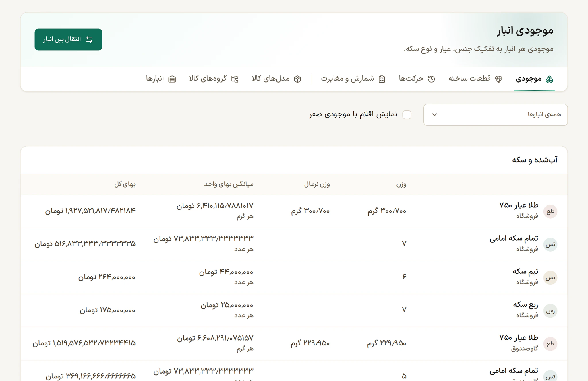Click the طع badge of فروشگاه gold row
Screen dimensions: 588x381
click(x=550, y=211)
